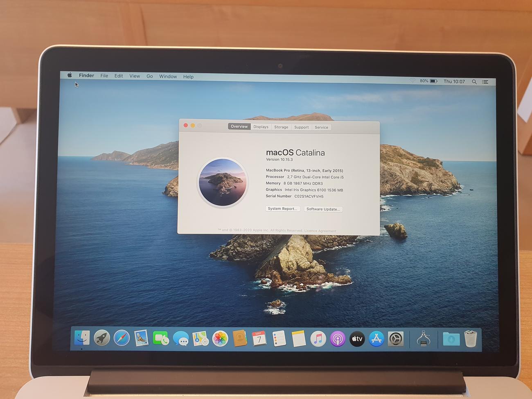Open Apple TV icon in Dock
532x399 pixels.
(x=357, y=339)
